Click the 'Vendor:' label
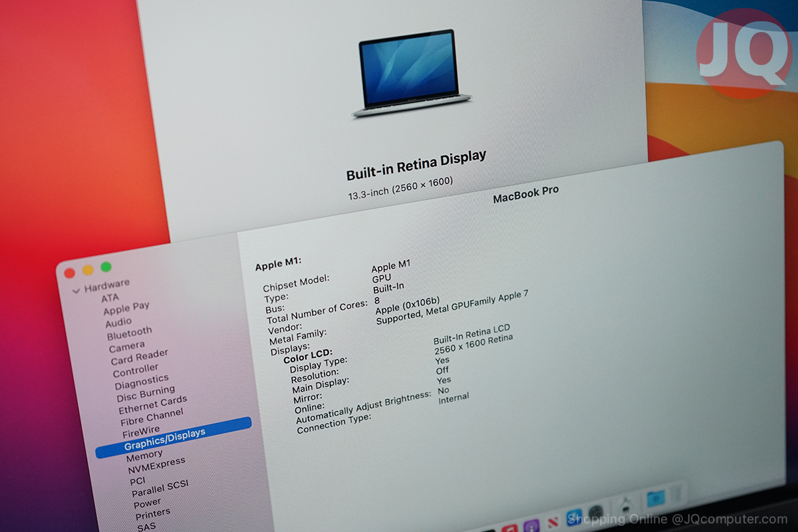 pos(285,329)
